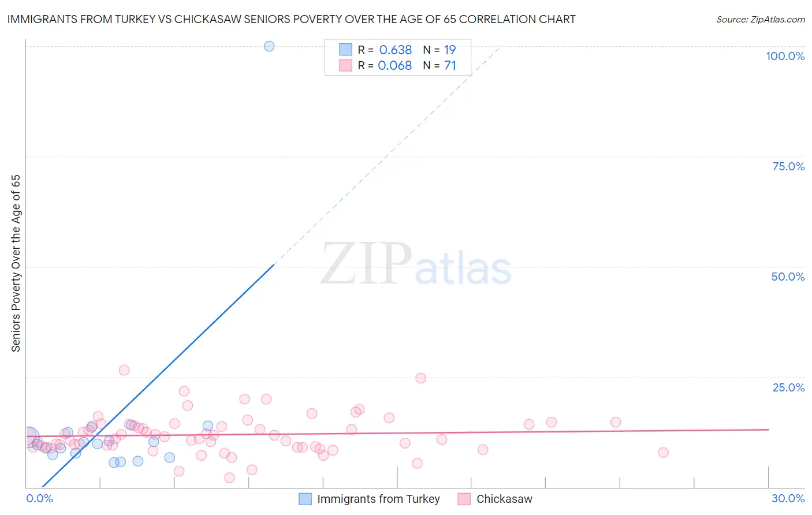Click the blue R = 0.638 swatch
Screen dimensions: 812x515
(x=345, y=50)
